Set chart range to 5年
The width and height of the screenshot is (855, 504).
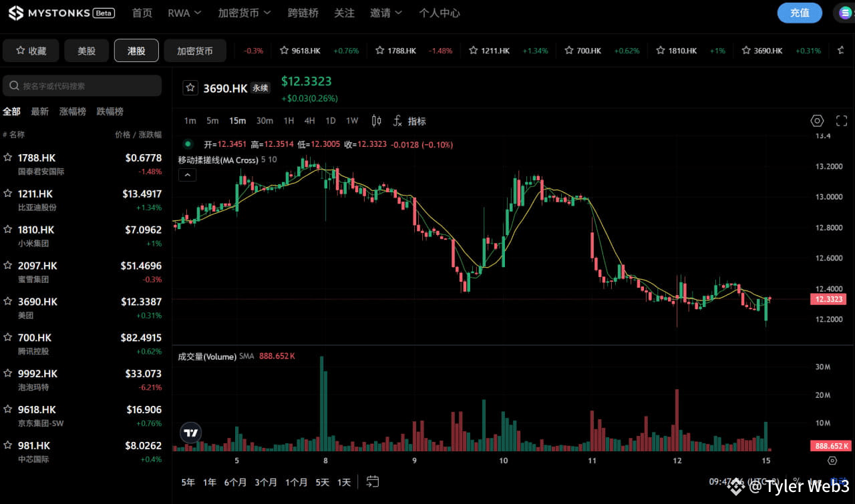(188, 482)
